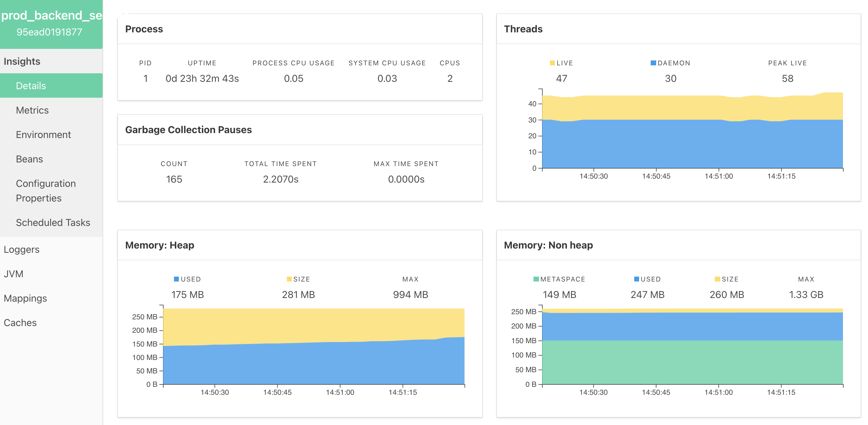This screenshot has height=425, width=868.
Task: Open Scheduled Tasks page
Action: point(53,223)
